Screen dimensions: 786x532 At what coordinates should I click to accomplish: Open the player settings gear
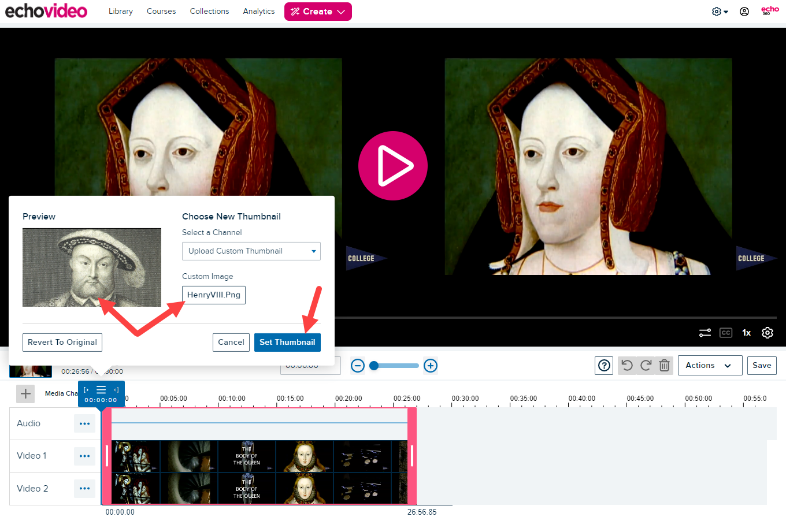(x=768, y=333)
